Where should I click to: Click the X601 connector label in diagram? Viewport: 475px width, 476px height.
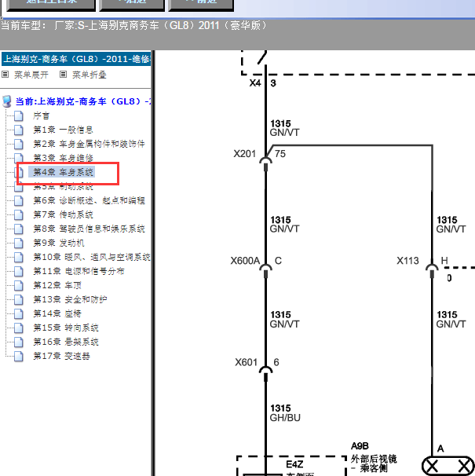247,362
